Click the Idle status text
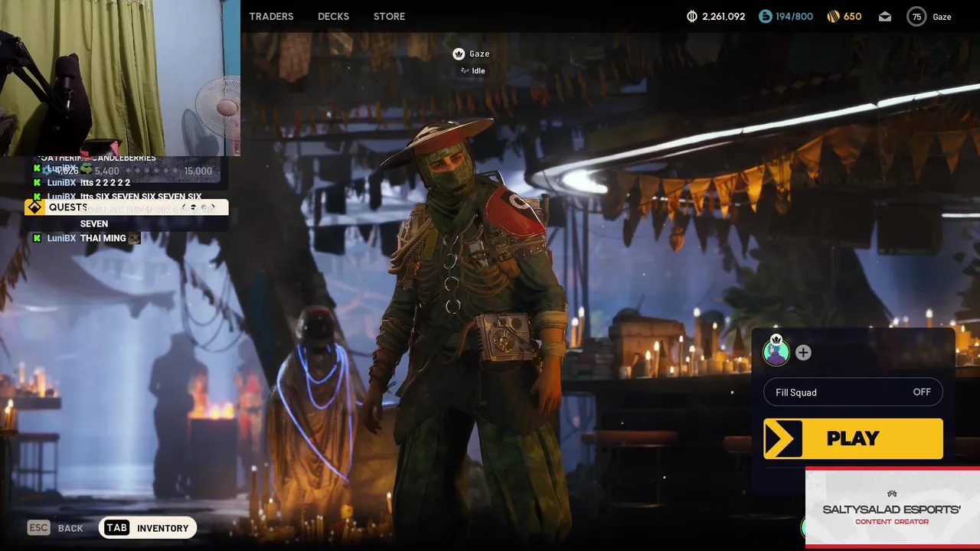980x551 pixels. click(479, 70)
